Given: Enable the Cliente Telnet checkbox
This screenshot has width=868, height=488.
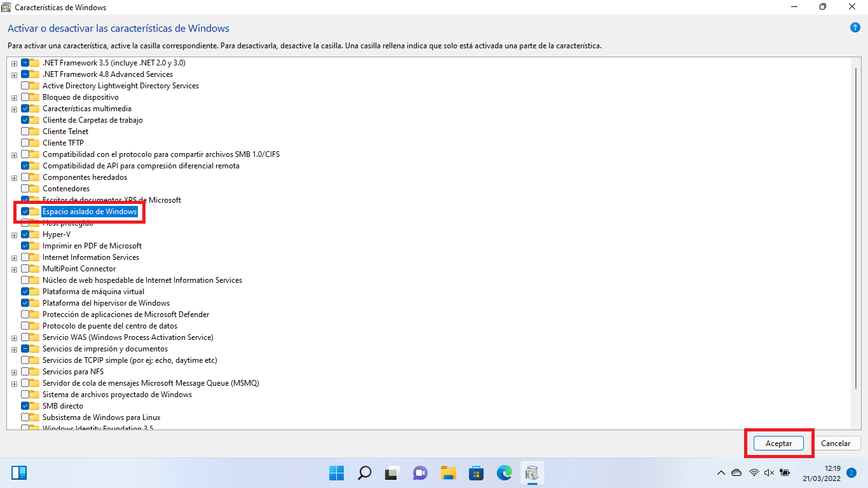Looking at the screenshot, I should [25, 132].
